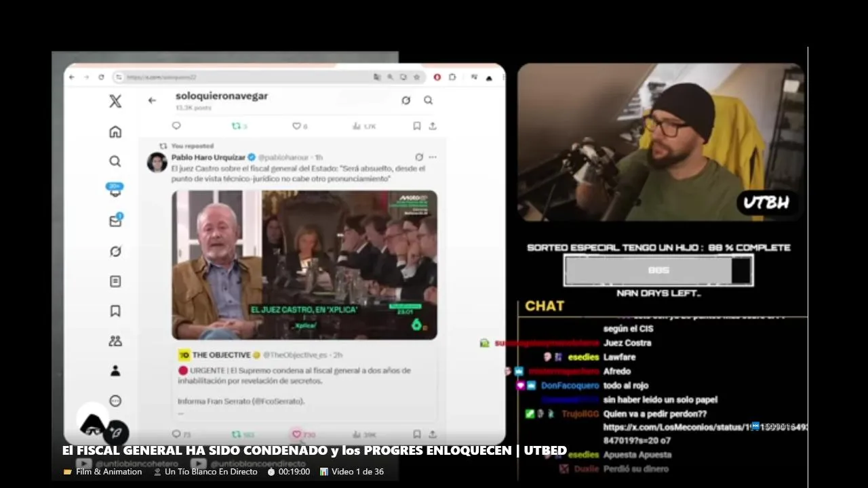868x488 pixels.
Task: Open the quoted THE OBJECTIVE post
Action: [x=304, y=383]
